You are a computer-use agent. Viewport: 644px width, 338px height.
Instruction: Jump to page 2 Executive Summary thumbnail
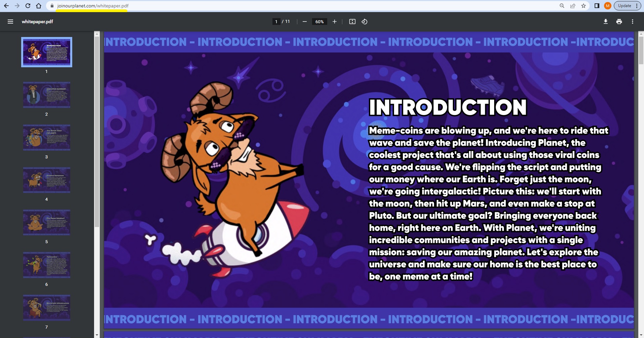[47, 95]
